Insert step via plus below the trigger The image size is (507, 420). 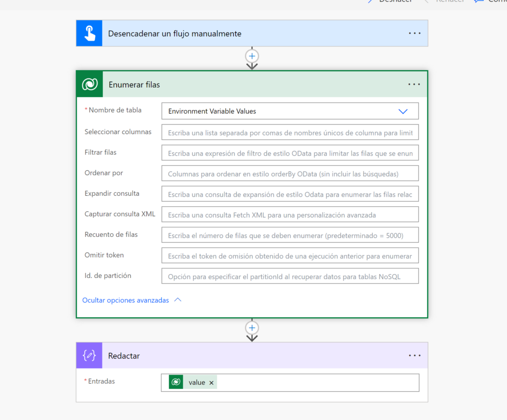click(x=252, y=56)
